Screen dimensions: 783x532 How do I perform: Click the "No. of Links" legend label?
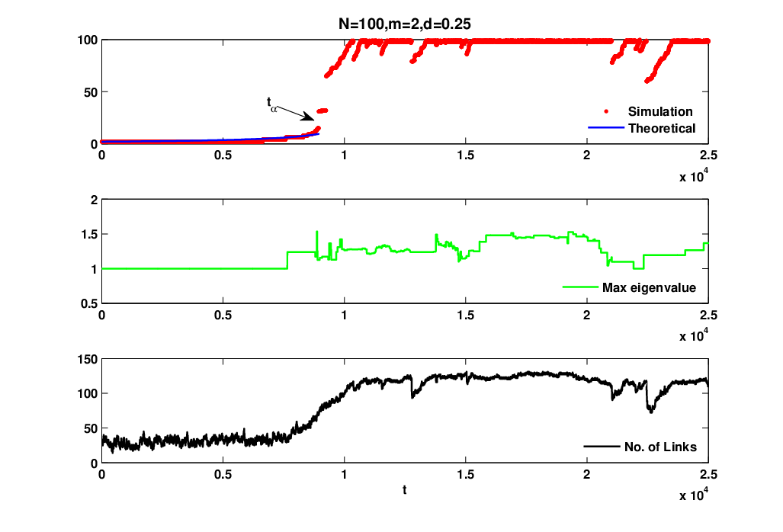click(x=660, y=447)
